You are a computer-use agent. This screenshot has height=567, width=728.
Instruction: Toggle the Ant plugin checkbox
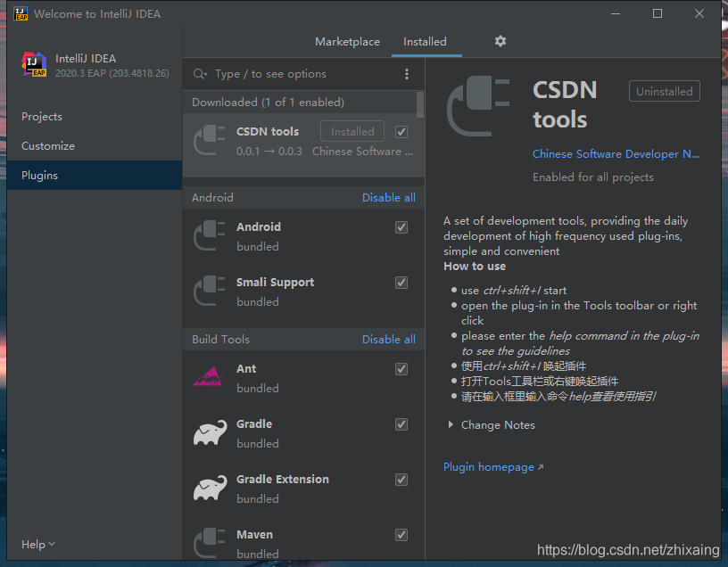pos(401,369)
